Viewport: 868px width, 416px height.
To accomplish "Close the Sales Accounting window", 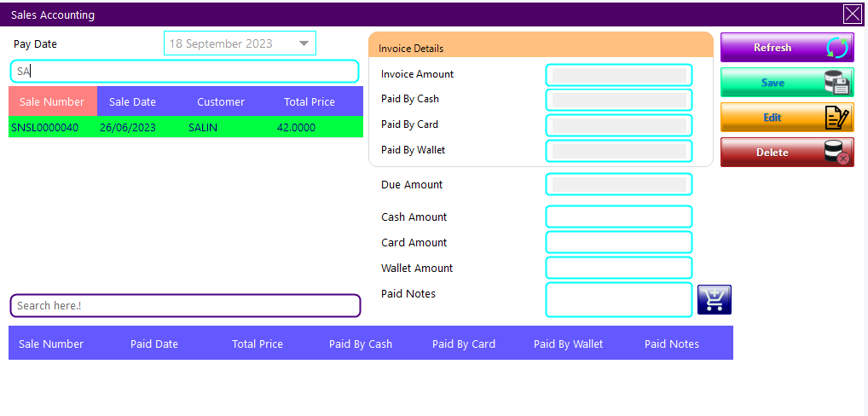I will 852,14.
